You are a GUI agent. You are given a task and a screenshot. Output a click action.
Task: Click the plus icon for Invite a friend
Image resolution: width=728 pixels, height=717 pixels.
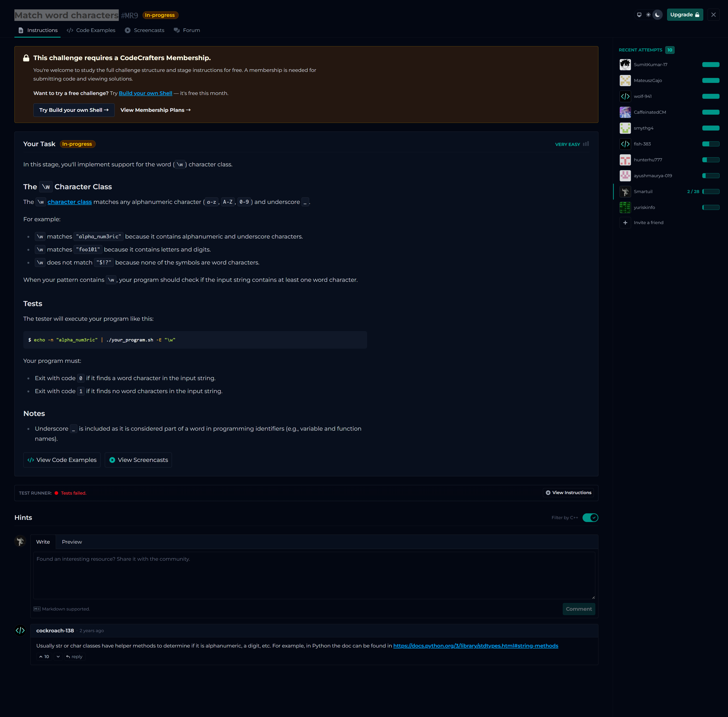pyautogui.click(x=625, y=223)
